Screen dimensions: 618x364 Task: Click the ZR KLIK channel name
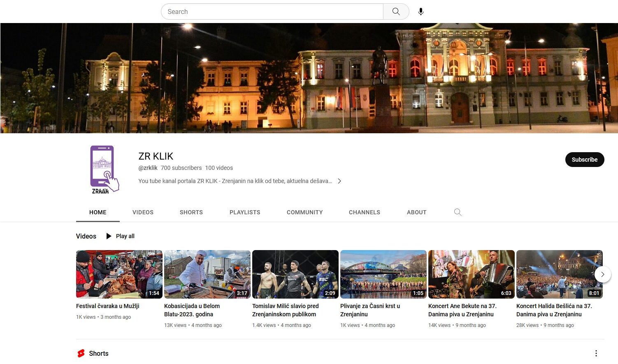(156, 156)
